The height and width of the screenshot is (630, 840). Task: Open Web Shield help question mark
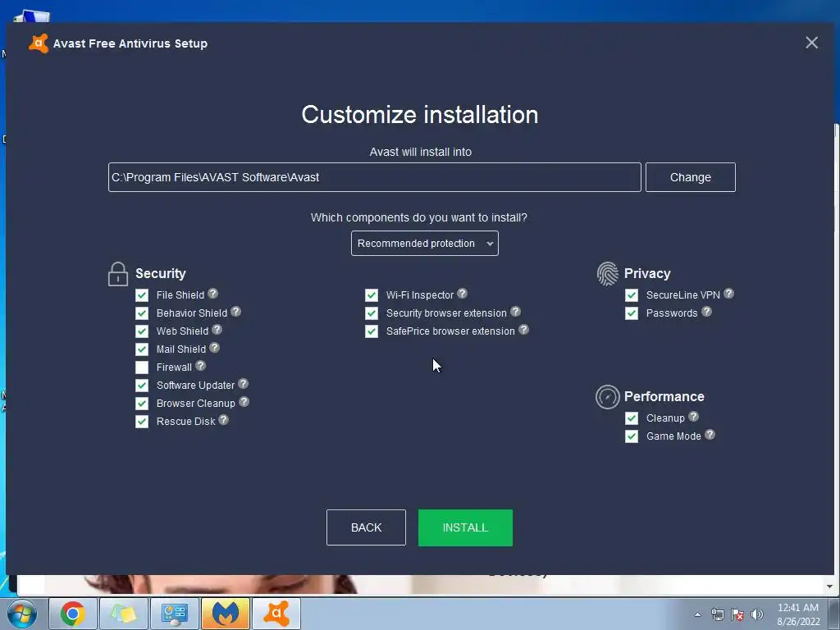(x=217, y=330)
